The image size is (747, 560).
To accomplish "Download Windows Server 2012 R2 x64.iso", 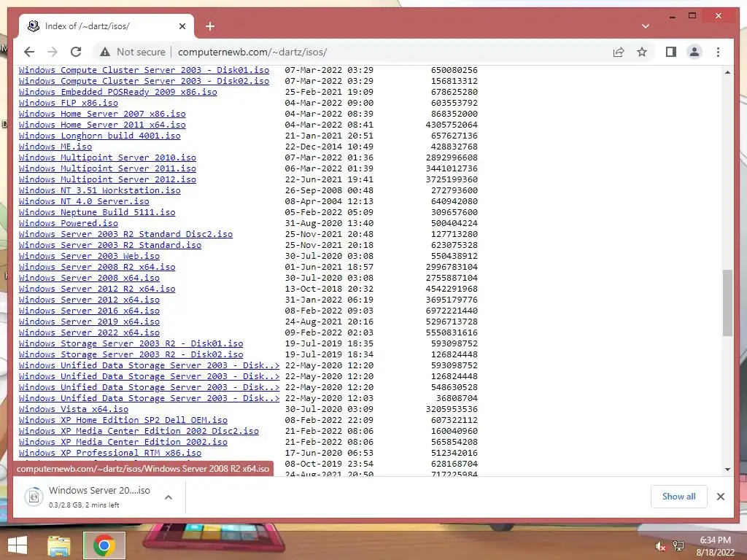I will point(97,289).
